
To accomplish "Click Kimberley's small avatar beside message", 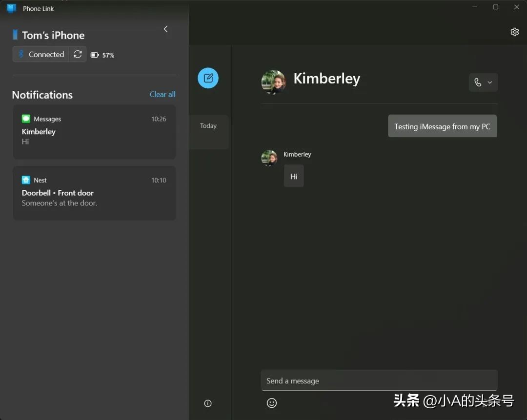I will pyautogui.click(x=269, y=158).
